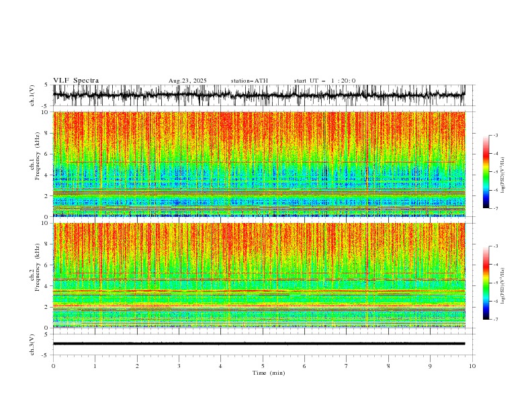Click the "-3" tick on ch.1 color bar
Screen dimensions: 532x411
[496, 135]
